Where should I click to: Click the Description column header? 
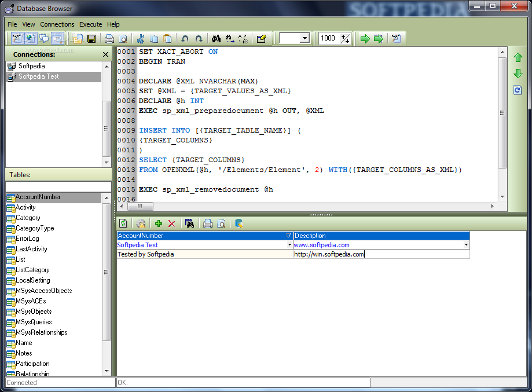(x=381, y=236)
